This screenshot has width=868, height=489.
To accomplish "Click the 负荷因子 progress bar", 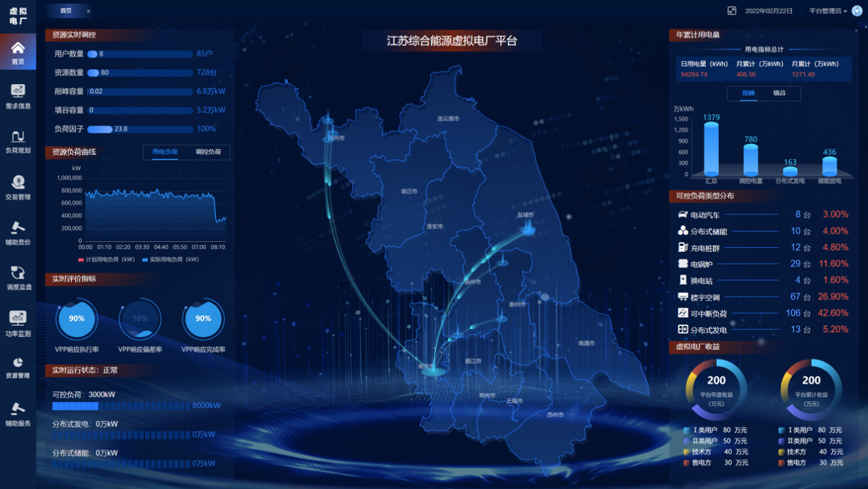I will [140, 129].
